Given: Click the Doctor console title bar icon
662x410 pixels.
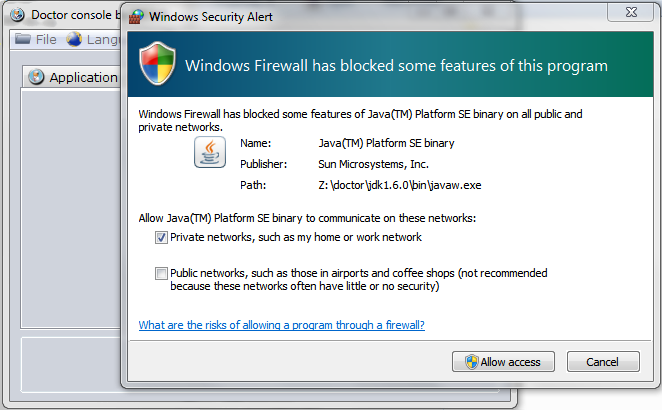Looking at the screenshot, I should (18, 15).
